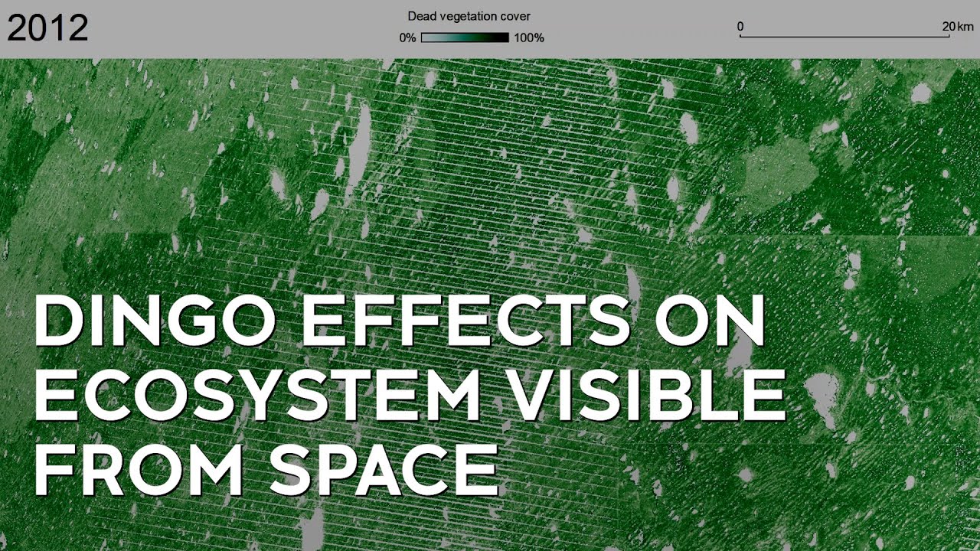Click the 'FROM SPACE' title line
The height and width of the screenshot is (551, 980).
tap(266, 471)
